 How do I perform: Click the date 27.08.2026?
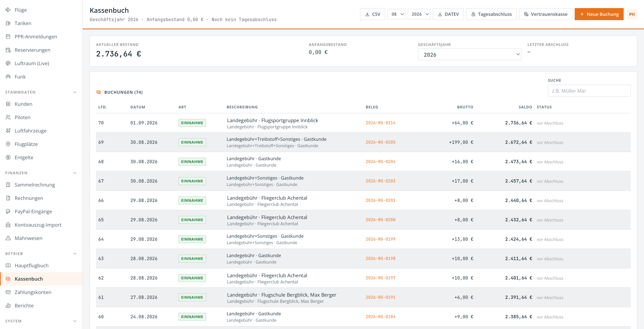(x=144, y=297)
